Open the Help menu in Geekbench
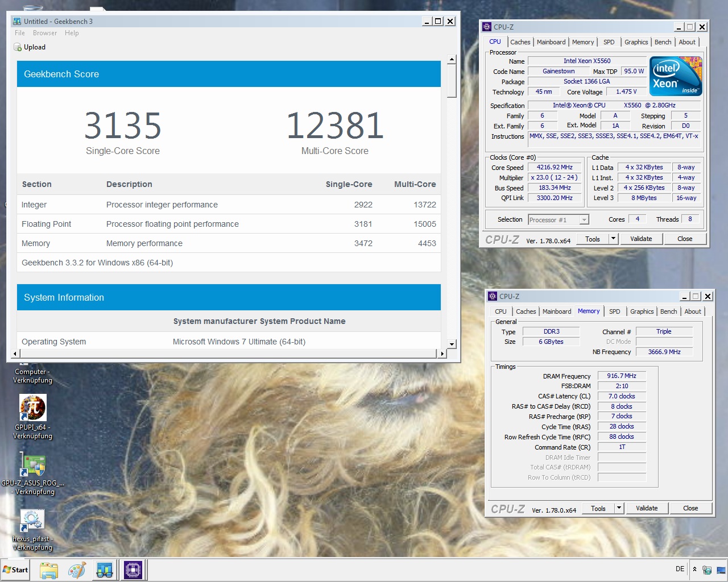This screenshot has height=582, width=728. (72, 33)
